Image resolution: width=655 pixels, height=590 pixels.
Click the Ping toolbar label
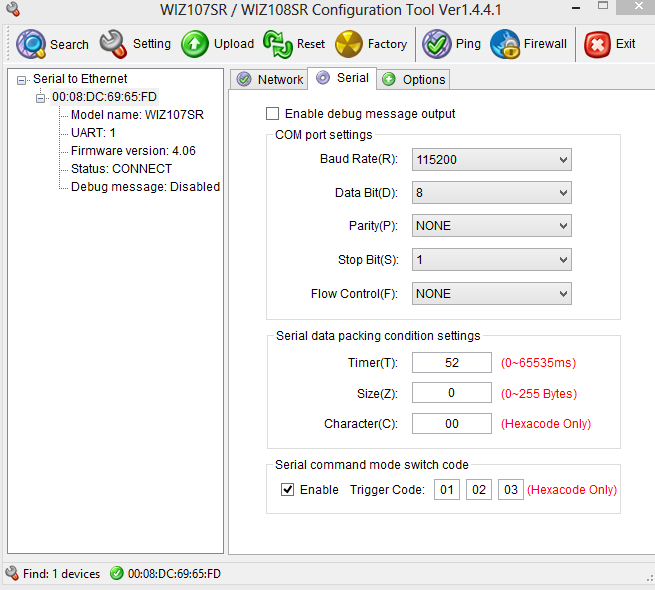pyautogui.click(x=468, y=44)
